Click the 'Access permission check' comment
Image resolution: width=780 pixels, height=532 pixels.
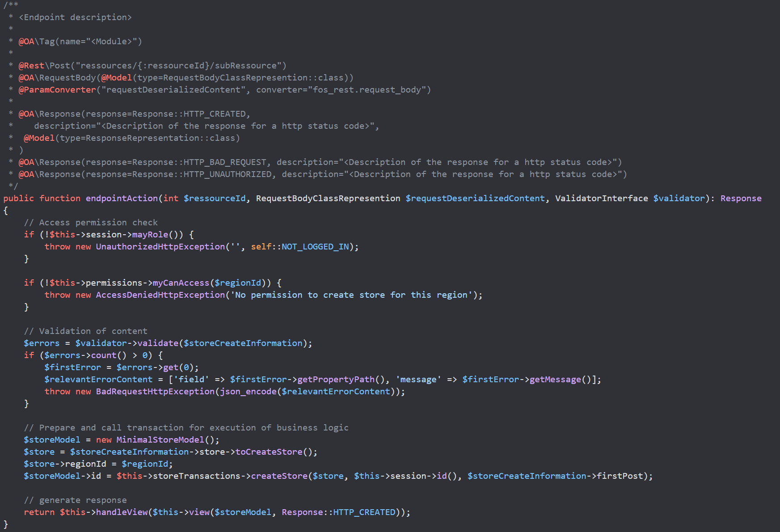click(91, 223)
